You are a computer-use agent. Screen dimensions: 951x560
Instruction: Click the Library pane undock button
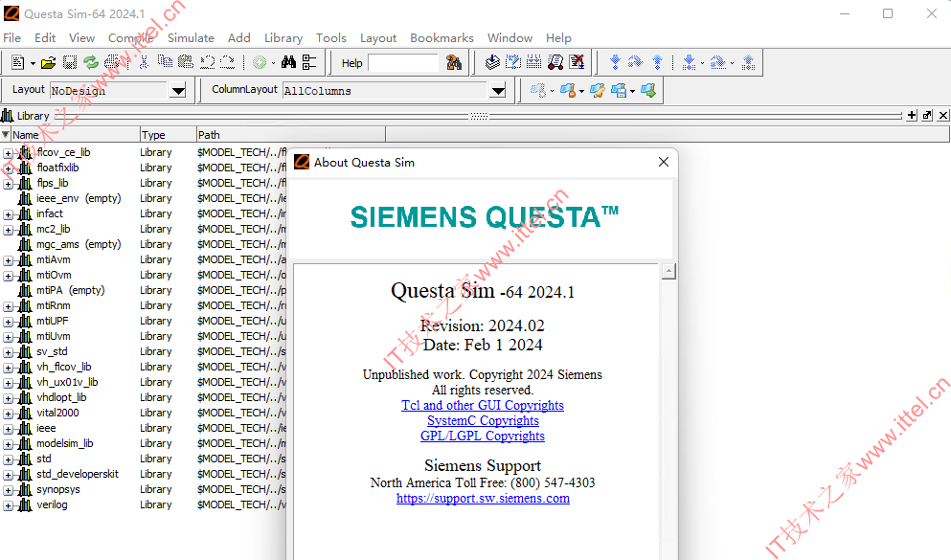pos(927,115)
